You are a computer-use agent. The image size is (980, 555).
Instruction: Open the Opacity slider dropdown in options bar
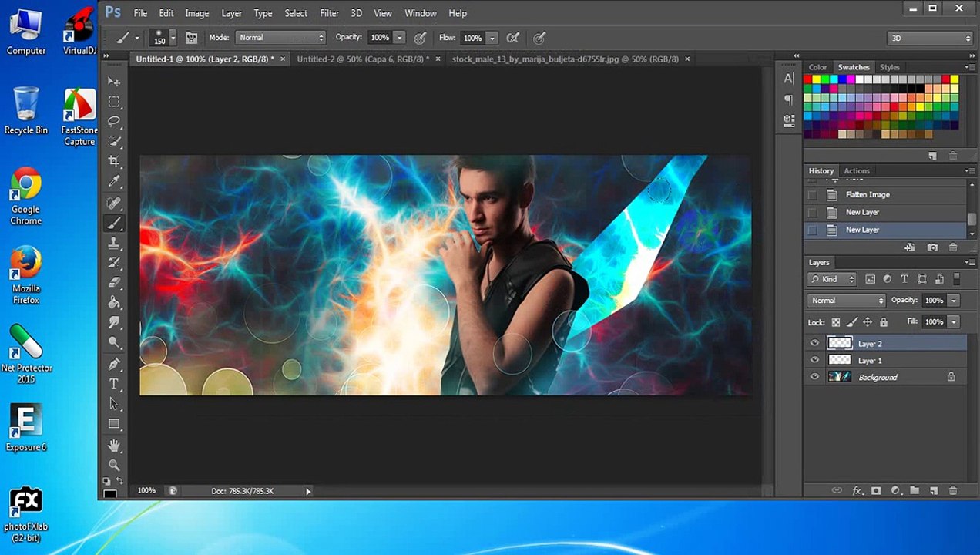[x=399, y=38]
